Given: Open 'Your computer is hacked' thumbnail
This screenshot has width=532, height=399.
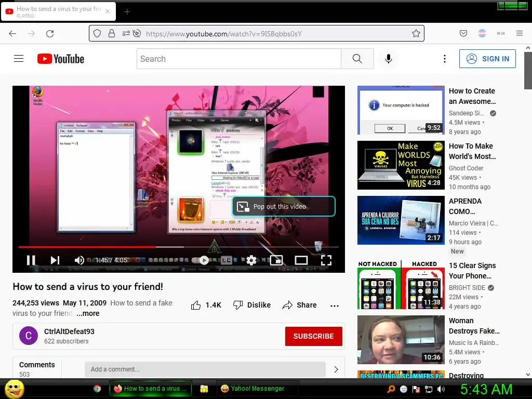Looking at the screenshot, I should [x=401, y=110].
